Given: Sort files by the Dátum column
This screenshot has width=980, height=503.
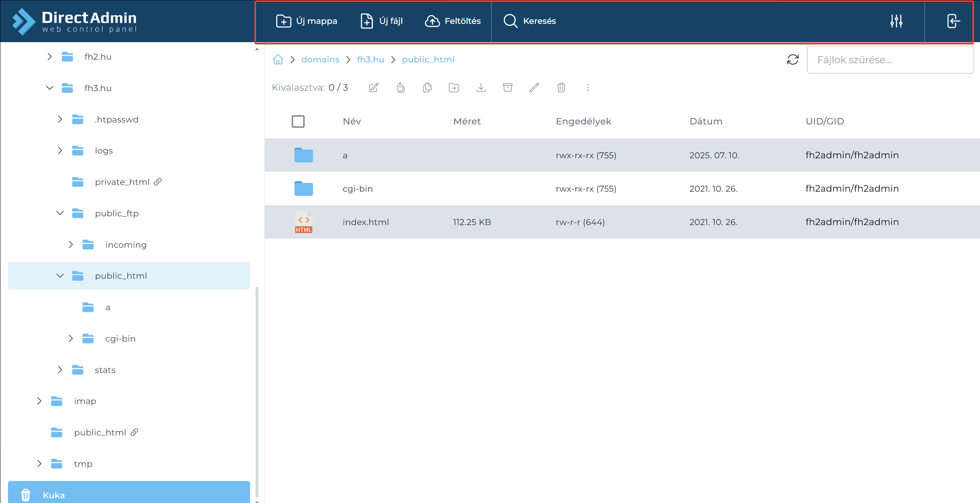Looking at the screenshot, I should coord(706,121).
